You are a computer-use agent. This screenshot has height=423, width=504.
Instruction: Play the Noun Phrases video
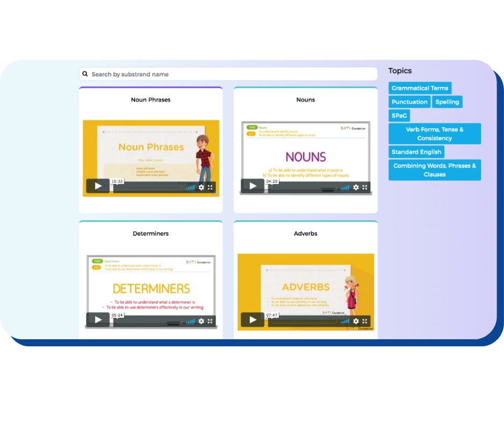tap(98, 186)
